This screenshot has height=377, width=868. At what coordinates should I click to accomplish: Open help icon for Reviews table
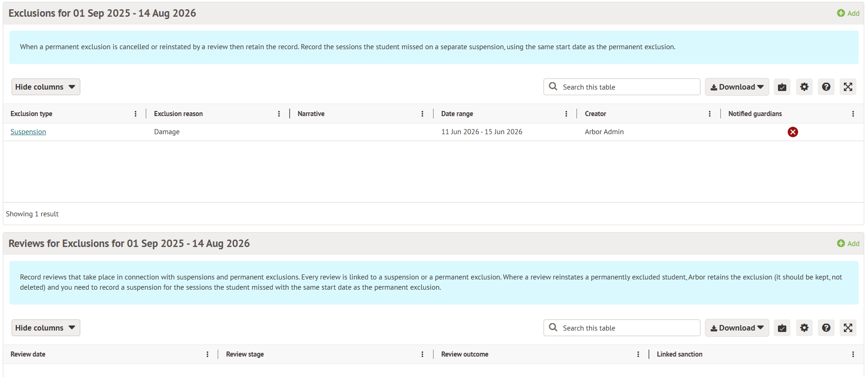826,328
